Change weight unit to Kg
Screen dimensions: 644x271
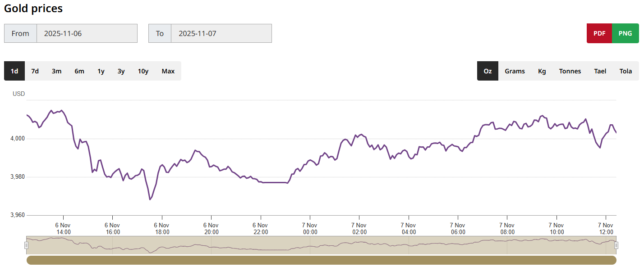click(x=542, y=71)
